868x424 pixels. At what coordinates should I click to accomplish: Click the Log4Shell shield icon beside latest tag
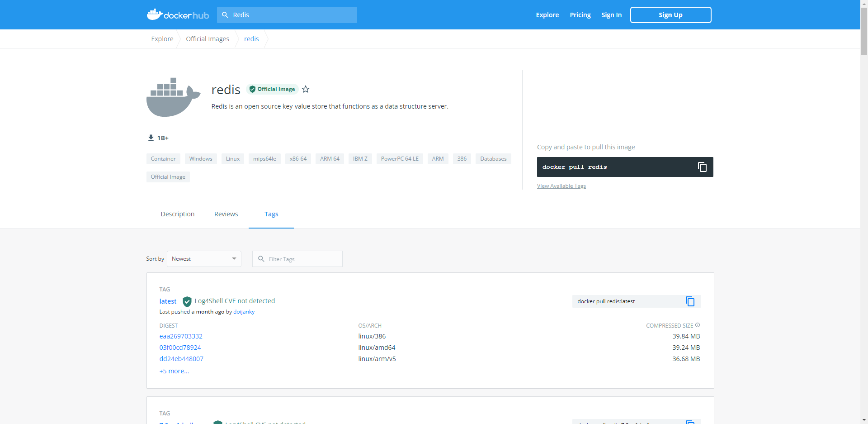coord(187,301)
